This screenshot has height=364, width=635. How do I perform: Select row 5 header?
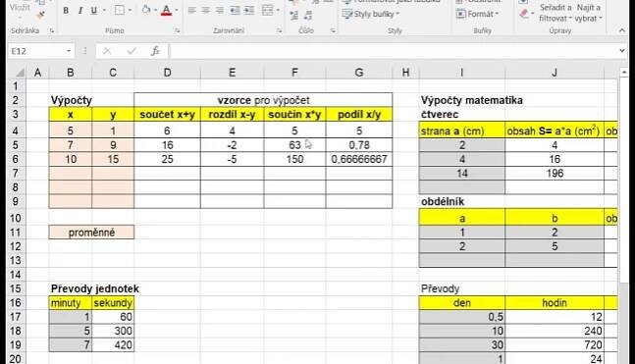pos(16,145)
